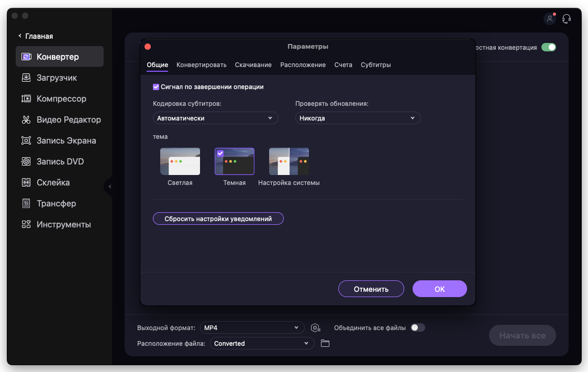Click the Запись Экрана icon
This screenshot has height=372, width=588.
26,140
